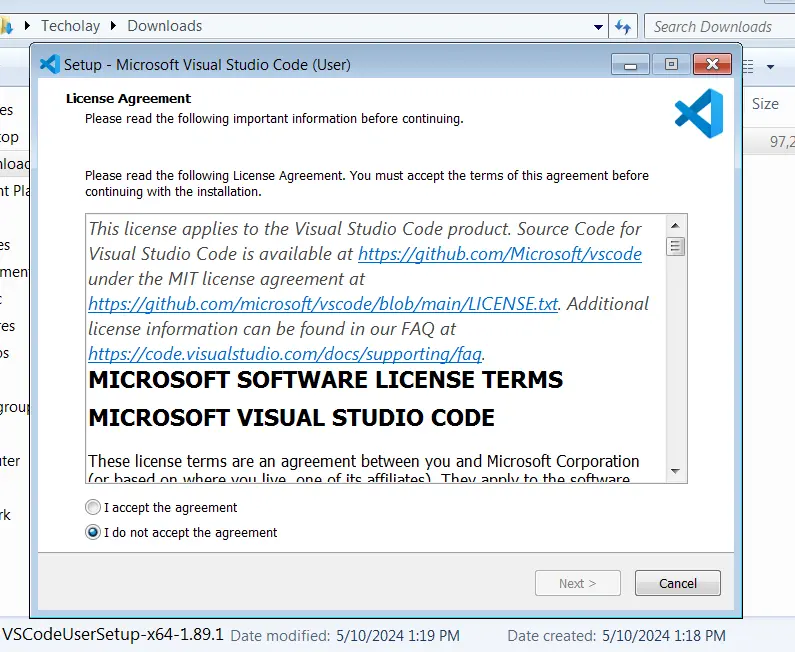Click the License Agreement title text

(x=128, y=98)
